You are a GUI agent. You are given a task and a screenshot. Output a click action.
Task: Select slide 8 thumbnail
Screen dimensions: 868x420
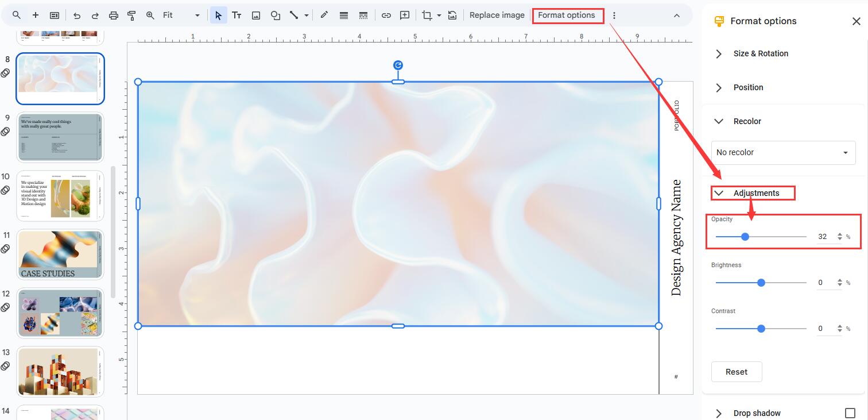60,79
